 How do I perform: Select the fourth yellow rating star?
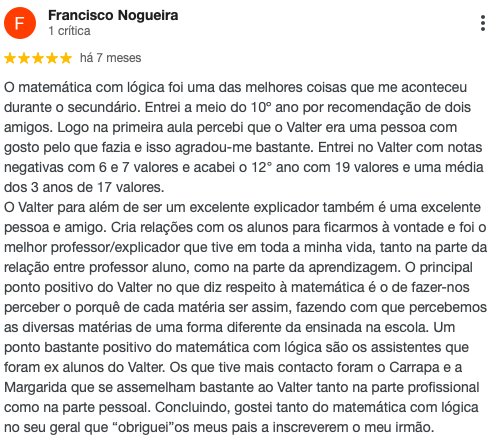52,58
